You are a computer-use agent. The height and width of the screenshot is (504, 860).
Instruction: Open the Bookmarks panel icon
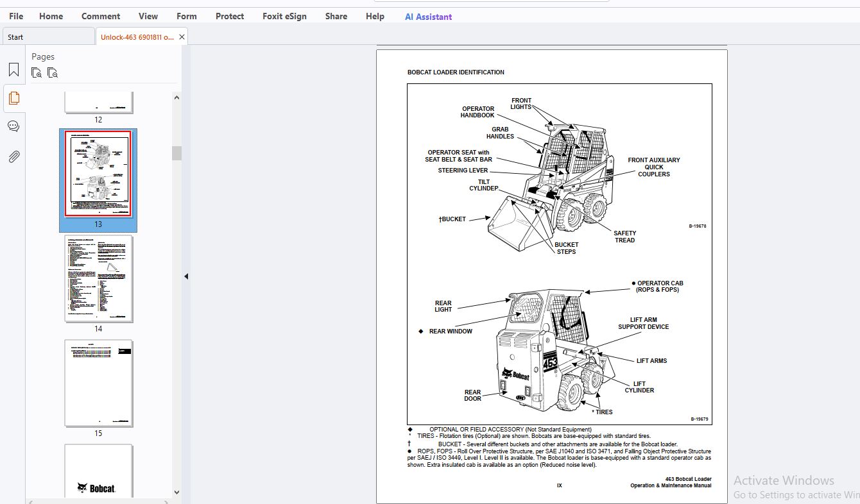13,70
